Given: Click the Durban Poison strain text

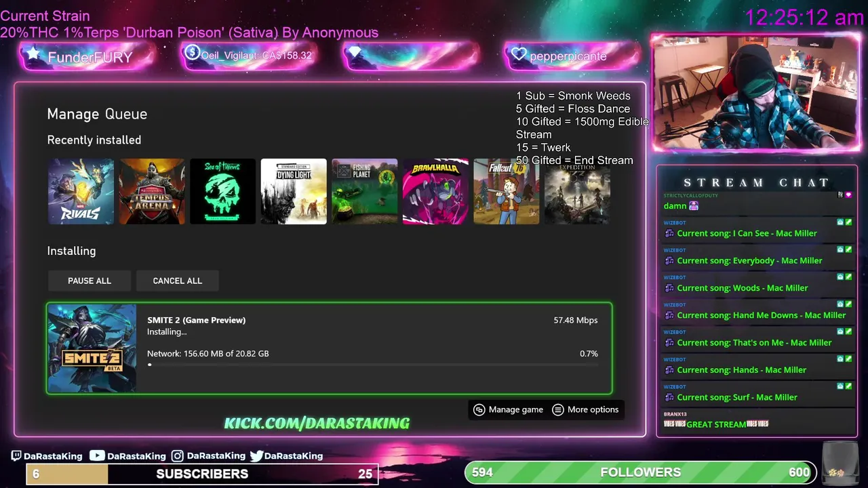Looking at the screenshot, I should click(x=189, y=33).
